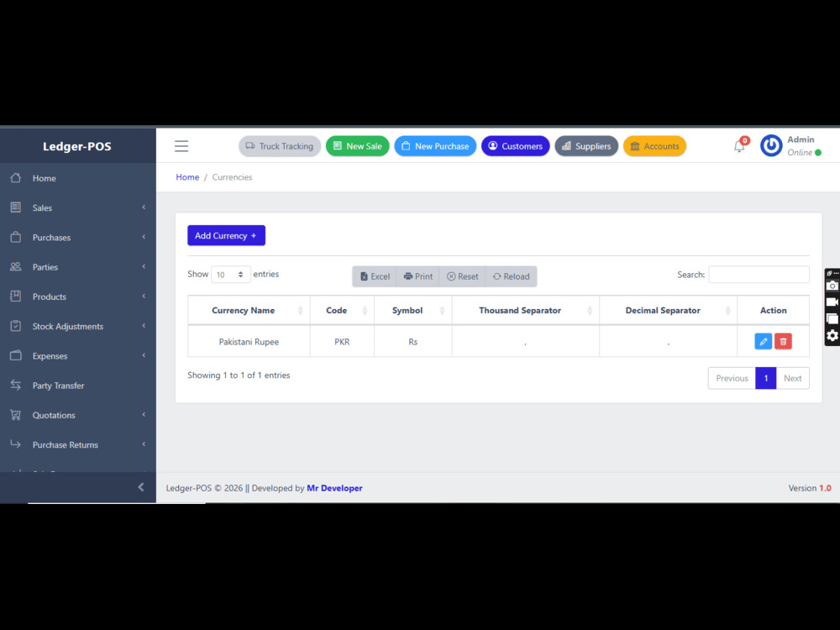
Task: Go to Previous page
Action: [732, 378]
